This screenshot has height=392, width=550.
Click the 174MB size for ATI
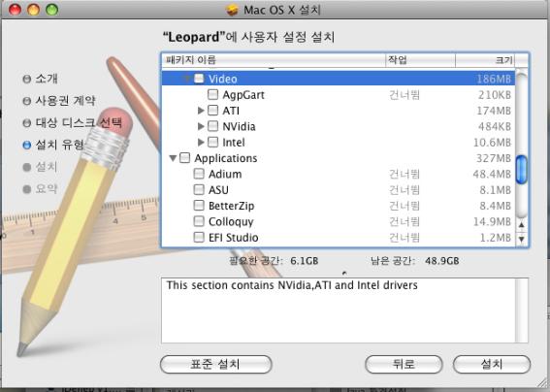[x=494, y=111]
